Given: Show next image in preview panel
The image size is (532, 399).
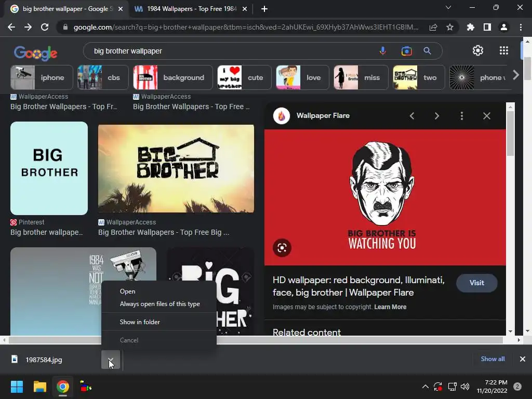Looking at the screenshot, I should [436, 116].
